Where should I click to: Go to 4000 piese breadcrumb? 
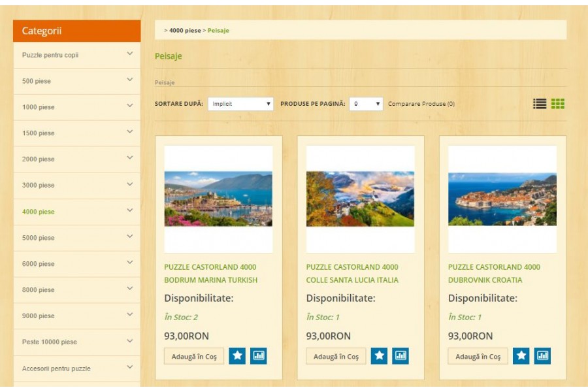[185, 31]
